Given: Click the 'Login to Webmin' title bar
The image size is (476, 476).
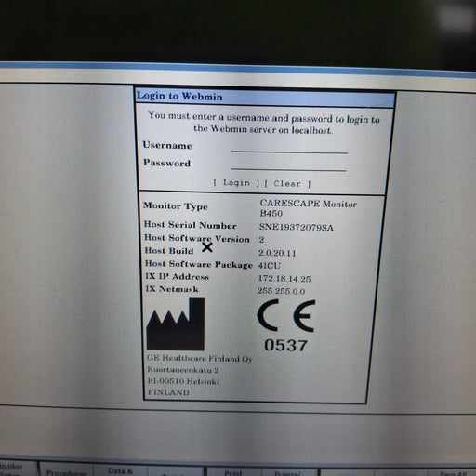Looking at the screenshot, I should tap(265, 98).
